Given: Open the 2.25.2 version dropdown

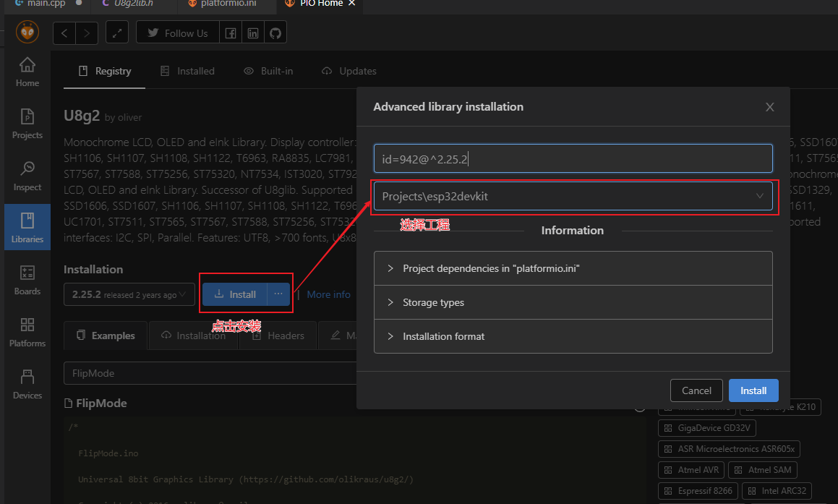Looking at the screenshot, I should click(x=129, y=294).
